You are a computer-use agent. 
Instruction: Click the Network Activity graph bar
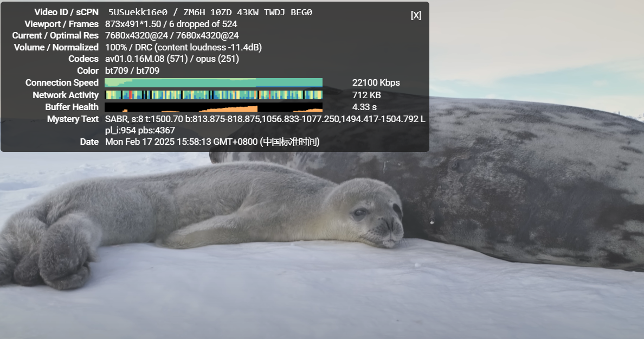[213, 95]
